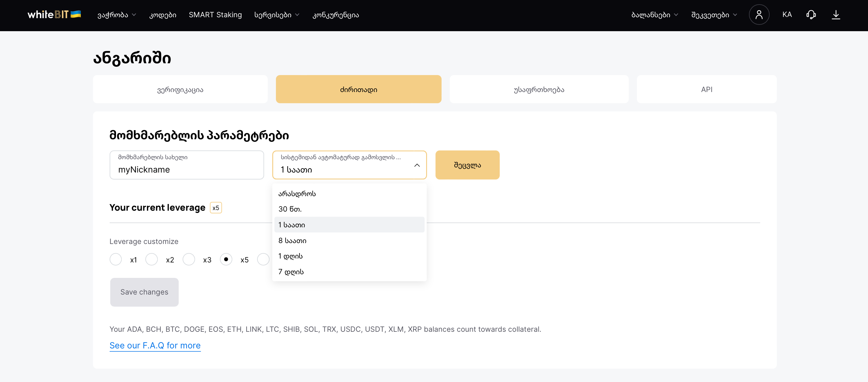Select the x2 leverage radio button

pos(151,259)
